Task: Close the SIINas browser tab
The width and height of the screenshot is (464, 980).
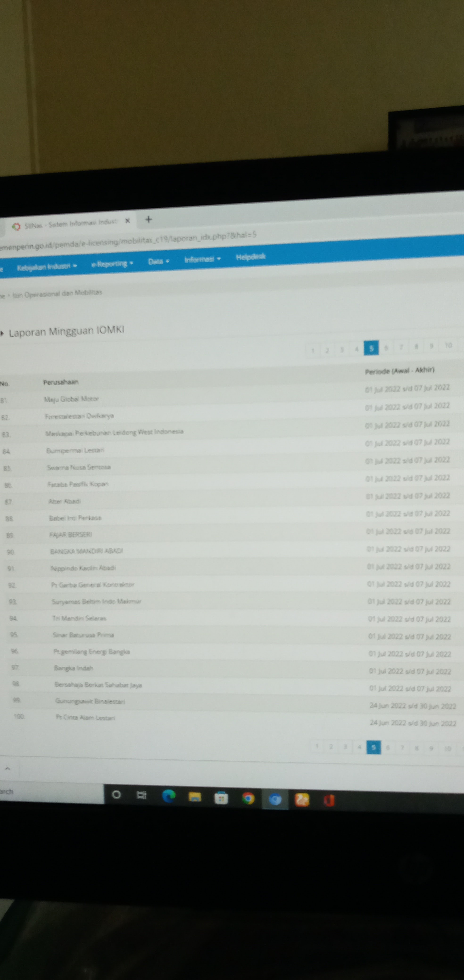Action: tap(128, 221)
